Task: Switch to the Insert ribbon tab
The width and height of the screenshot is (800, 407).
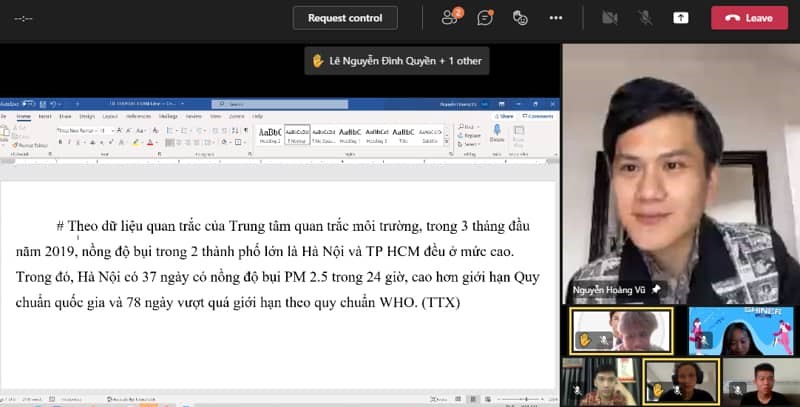Action: (44, 116)
